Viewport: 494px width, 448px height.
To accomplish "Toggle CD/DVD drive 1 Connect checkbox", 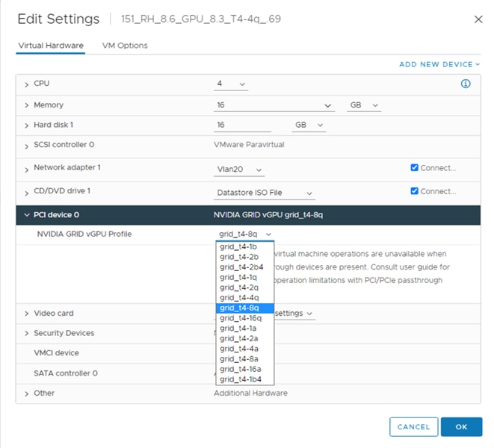I will coord(414,191).
